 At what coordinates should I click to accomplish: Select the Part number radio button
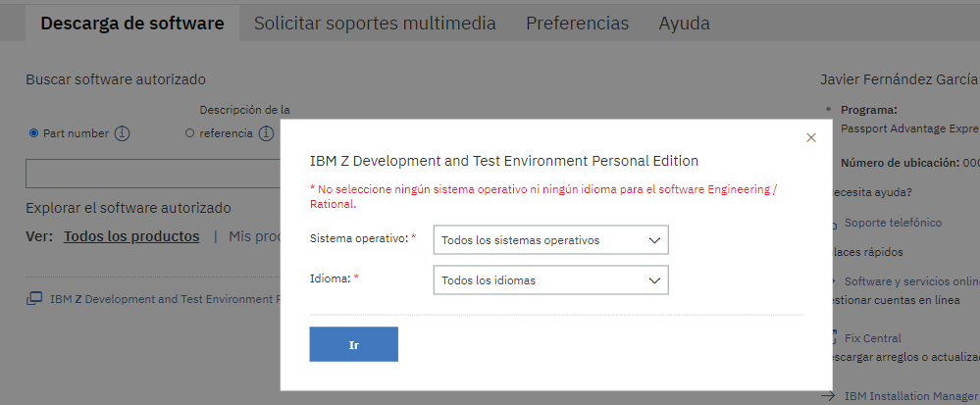(33, 133)
